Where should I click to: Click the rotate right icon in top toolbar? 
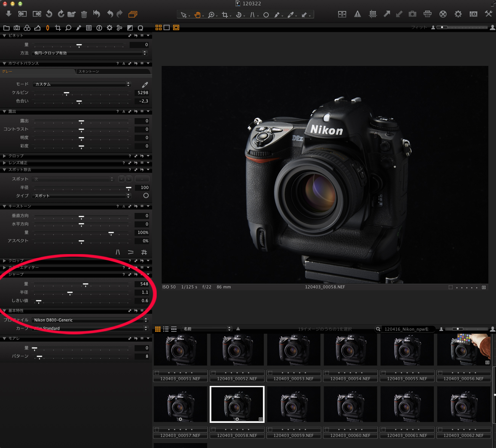click(x=61, y=14)
